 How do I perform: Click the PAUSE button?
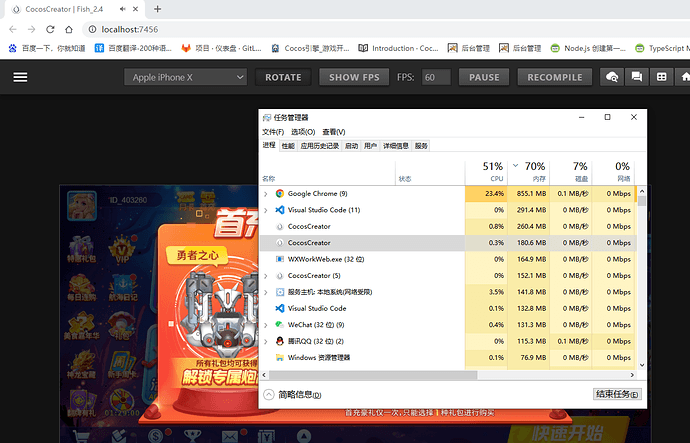[484, 77]
